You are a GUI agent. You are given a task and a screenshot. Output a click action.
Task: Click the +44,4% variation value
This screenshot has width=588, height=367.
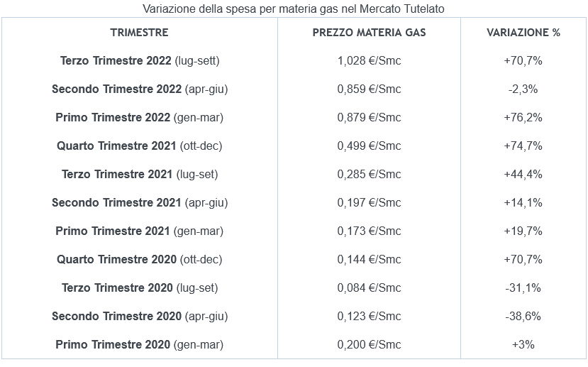pos(523,175)
